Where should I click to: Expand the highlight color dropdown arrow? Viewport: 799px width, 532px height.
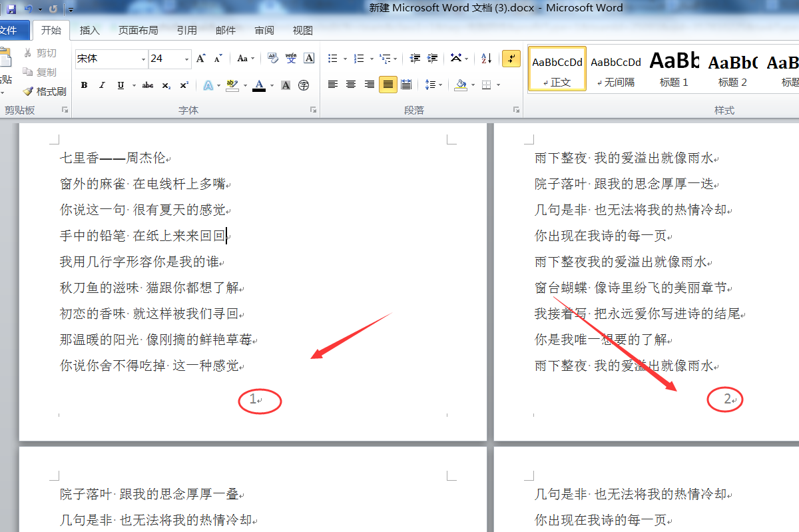click(x=245, y=85)
